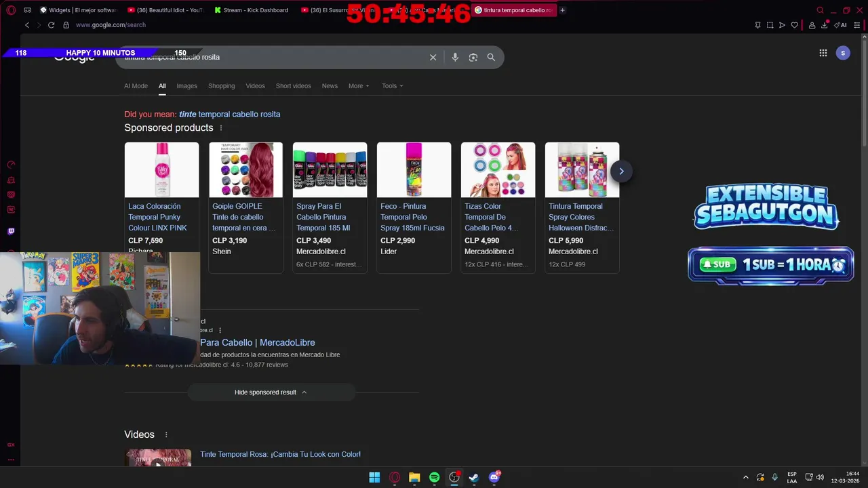This screenshot has width=868, height=488.
Task: Click the heart bookmark icon in toolbar
Action: 794,25
